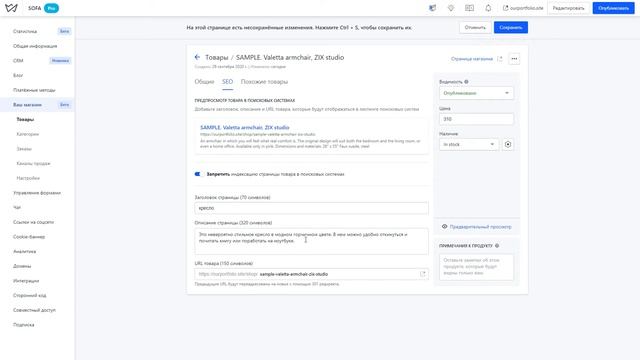Click the Опубликовать button
Screen dimensions: 640x360
(x=613, y=8)
